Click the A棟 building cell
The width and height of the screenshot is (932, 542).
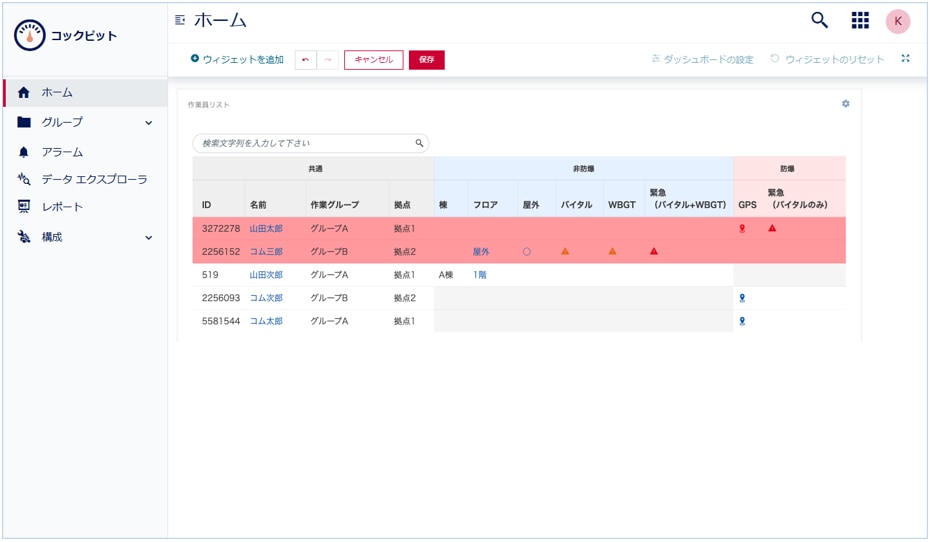446,275
